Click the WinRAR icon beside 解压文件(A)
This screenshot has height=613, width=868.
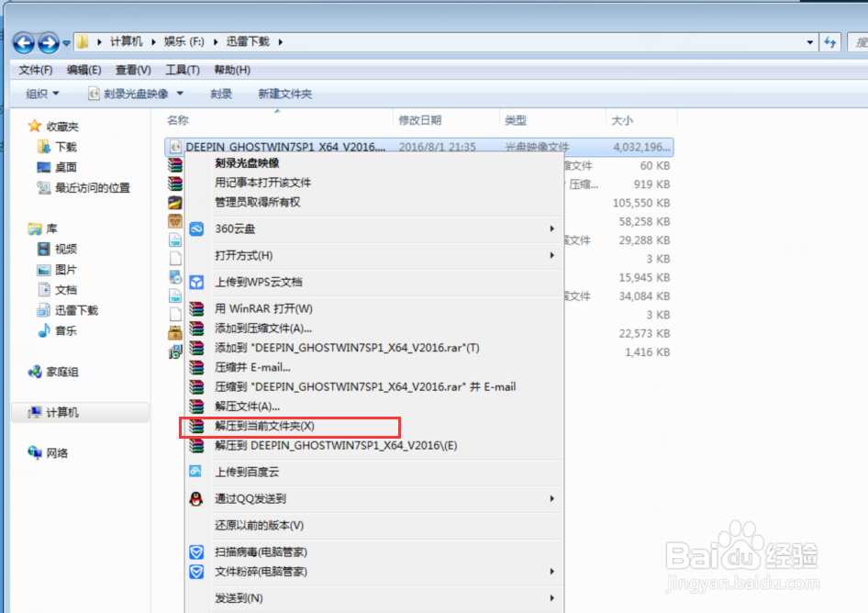pyautogui.click(x=195, y=406)
